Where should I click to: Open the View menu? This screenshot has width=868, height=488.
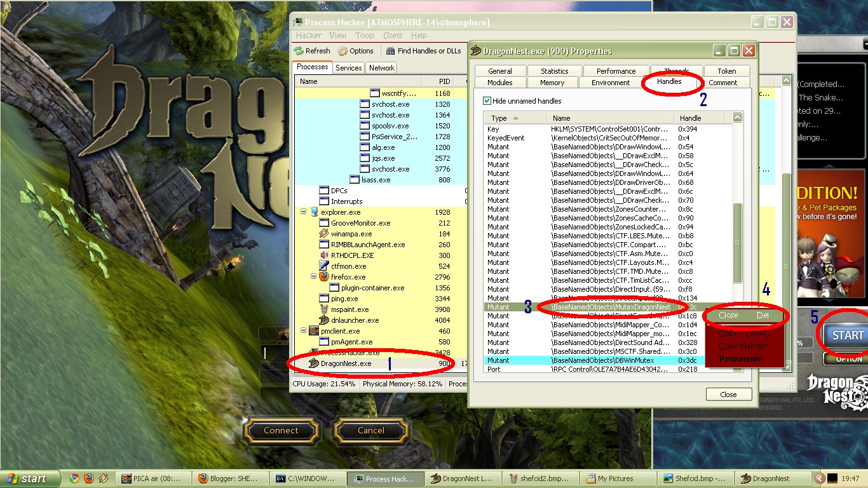(x=338, y=36)
